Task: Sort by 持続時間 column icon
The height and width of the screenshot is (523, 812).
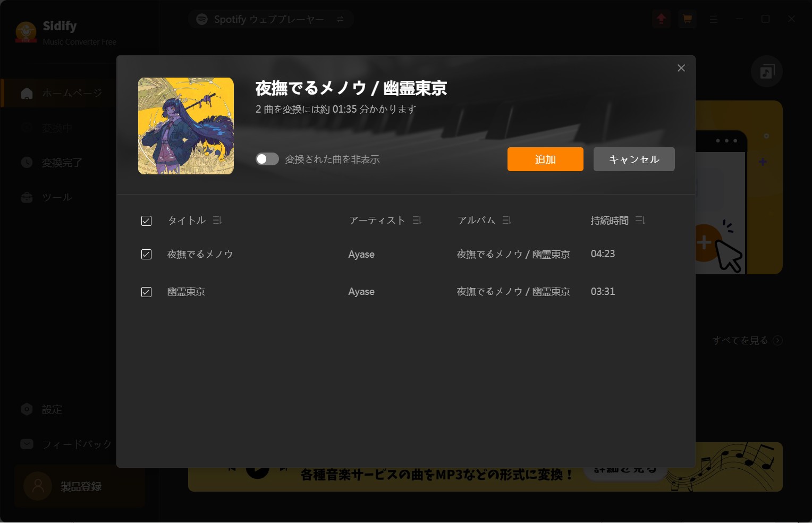Action: pos(640,220)
